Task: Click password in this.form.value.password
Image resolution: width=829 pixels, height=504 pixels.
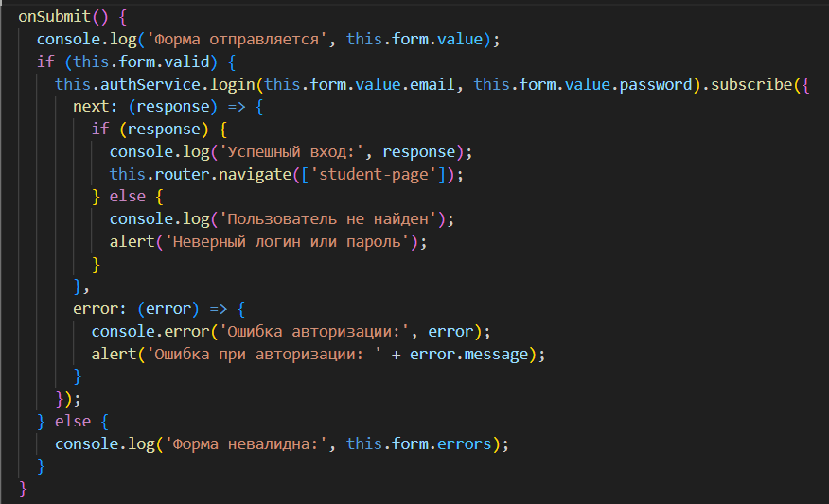Action: [x=656, y=84]
